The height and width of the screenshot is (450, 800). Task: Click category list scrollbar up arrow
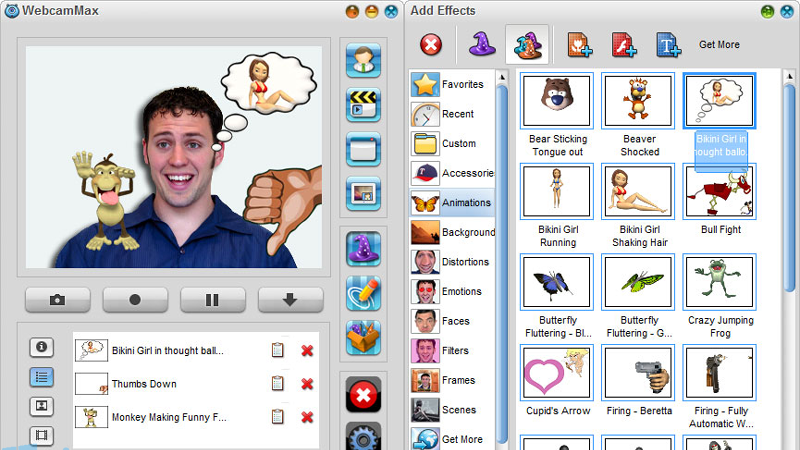tap(502, 77)
